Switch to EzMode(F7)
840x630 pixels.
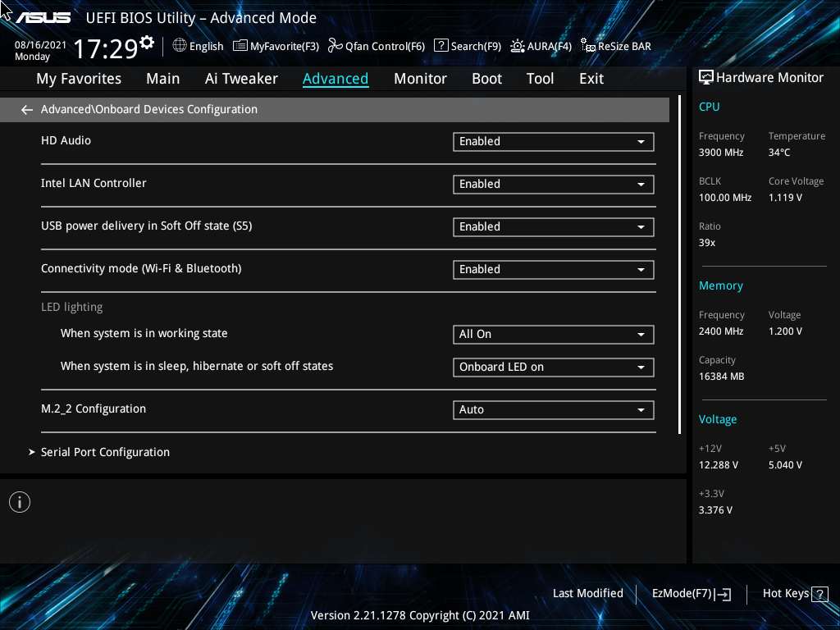(x=691, y=594)
